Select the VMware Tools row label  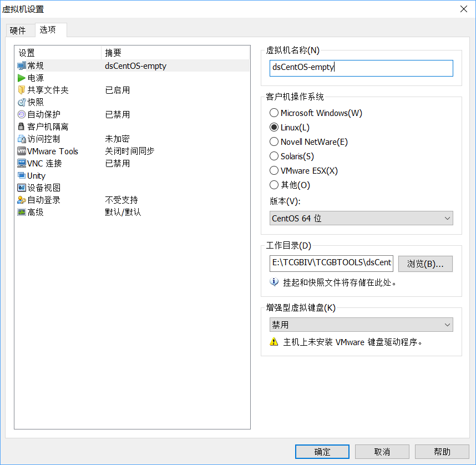point(53,151)
